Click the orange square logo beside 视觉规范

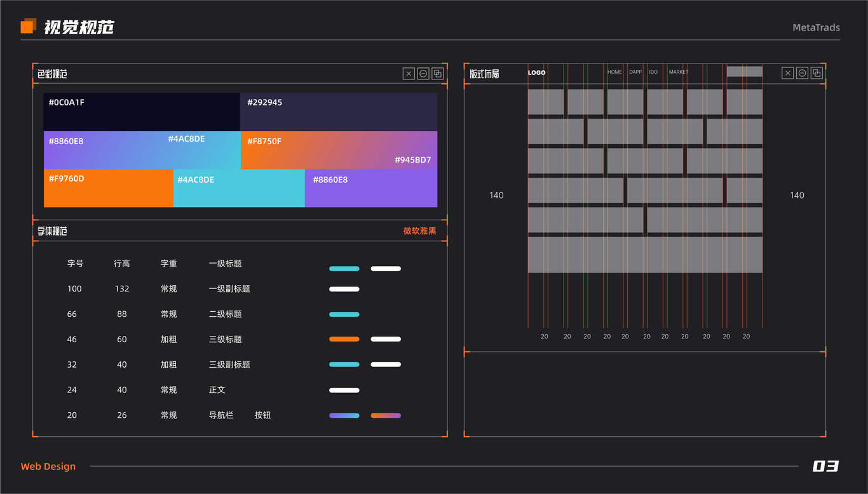[29, 26]
